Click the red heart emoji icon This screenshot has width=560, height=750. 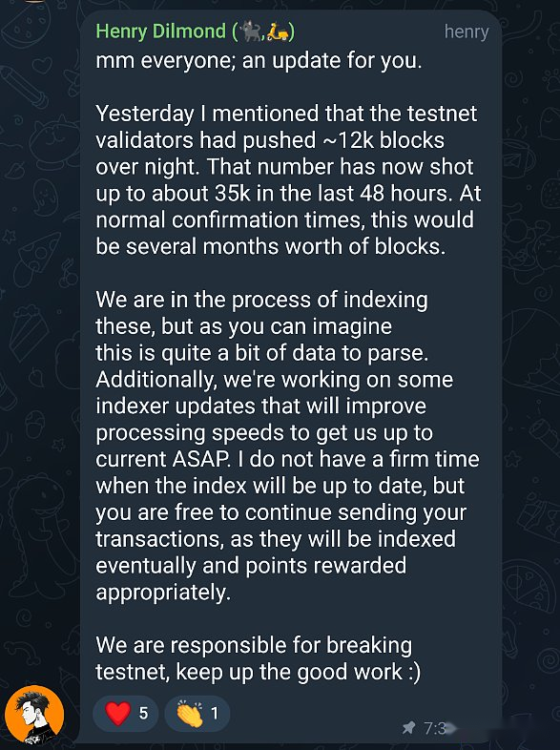[x=117, y=713]
